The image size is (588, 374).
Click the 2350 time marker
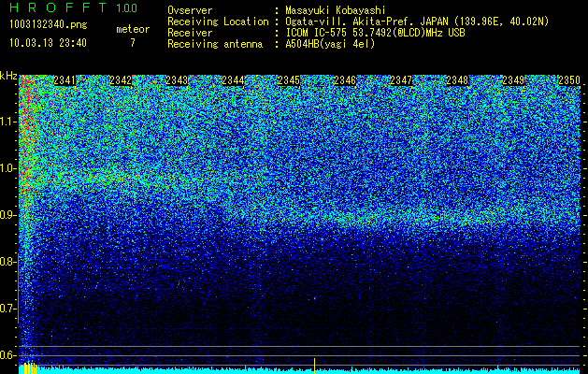pos(569,80)
